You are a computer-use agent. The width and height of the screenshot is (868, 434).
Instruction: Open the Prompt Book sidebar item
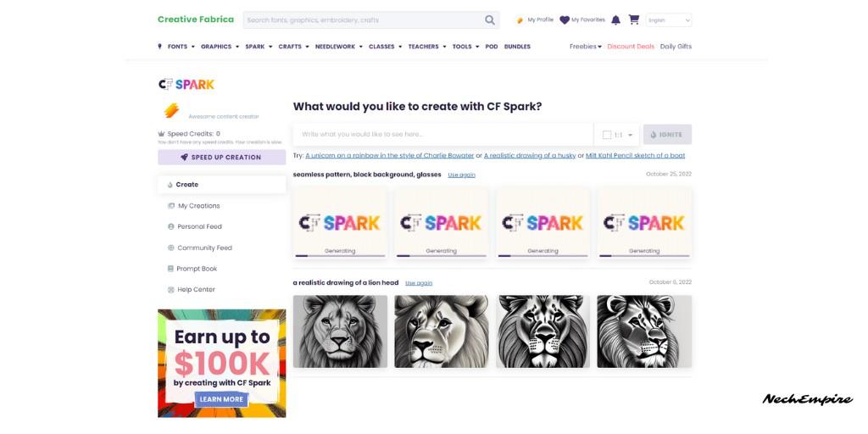pos(192,269)
